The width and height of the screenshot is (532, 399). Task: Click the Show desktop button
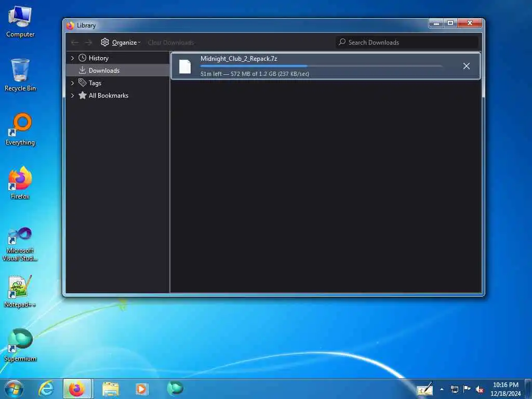click(x=528, y=389)
